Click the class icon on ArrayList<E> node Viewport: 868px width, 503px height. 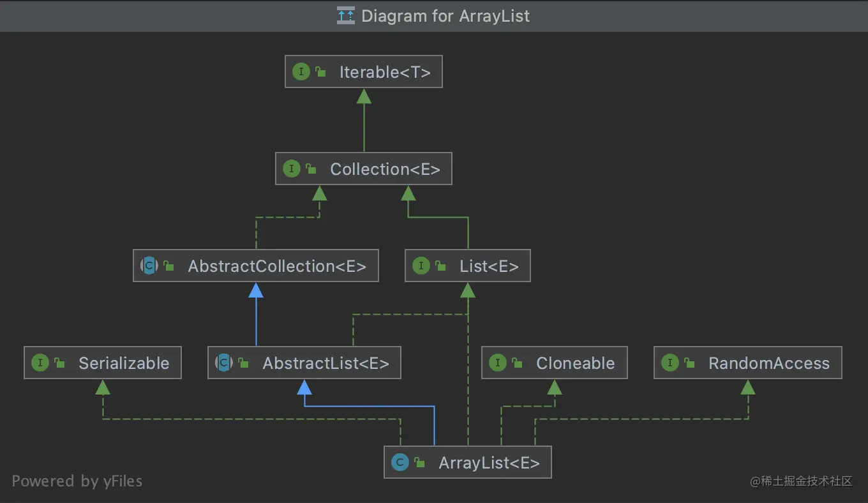click(400, 462)
